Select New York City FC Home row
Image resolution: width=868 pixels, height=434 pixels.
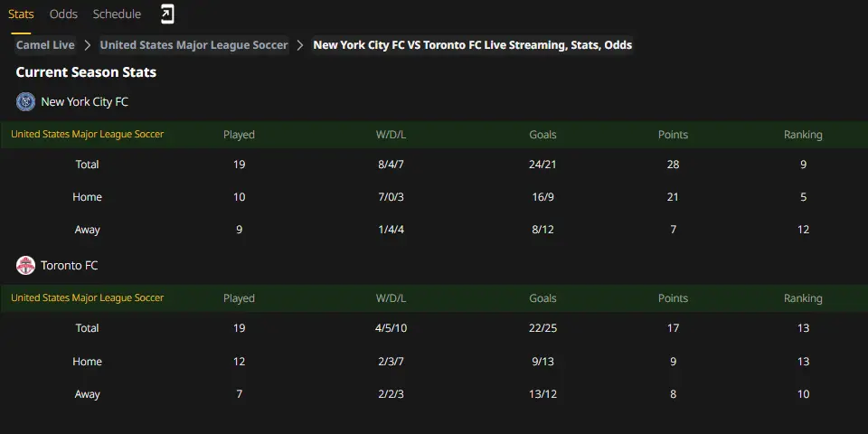[x=434, y=197]
